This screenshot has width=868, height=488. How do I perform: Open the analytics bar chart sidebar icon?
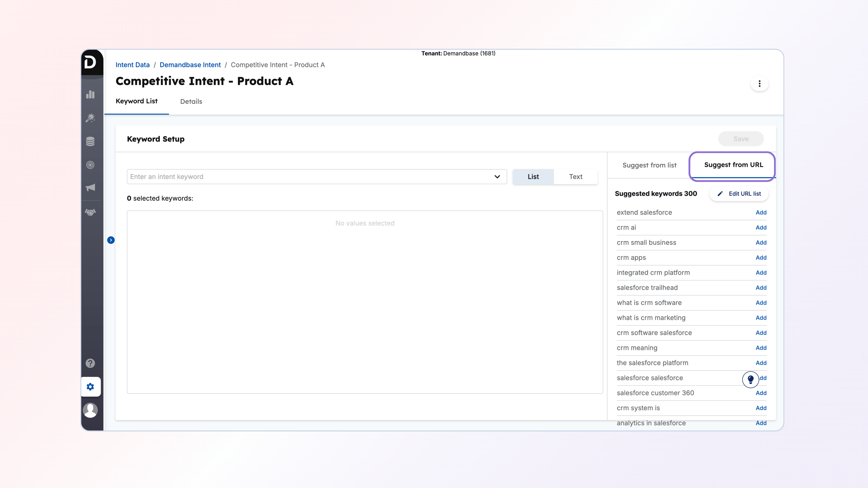click(x=90, y=95)
